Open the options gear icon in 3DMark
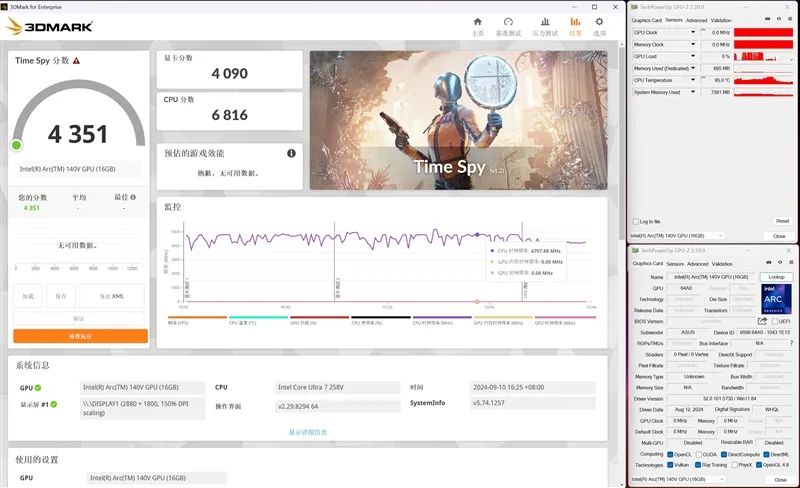 pos(599,21)
